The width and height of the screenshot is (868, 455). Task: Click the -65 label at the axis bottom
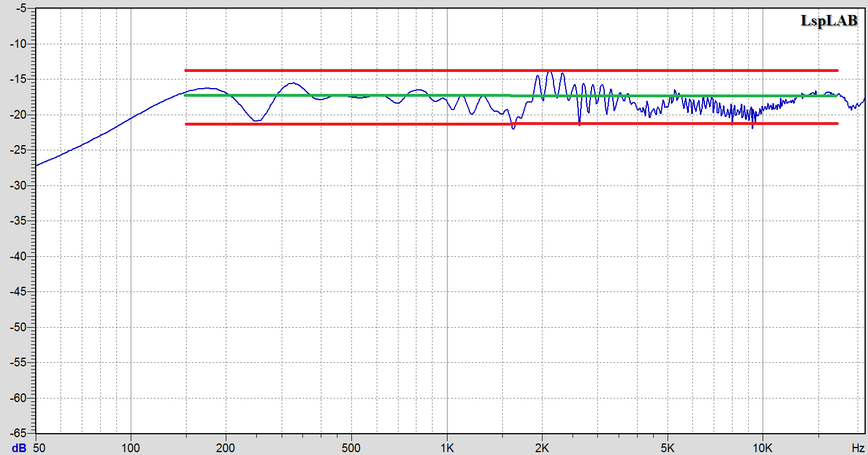(x=19, y=433)
